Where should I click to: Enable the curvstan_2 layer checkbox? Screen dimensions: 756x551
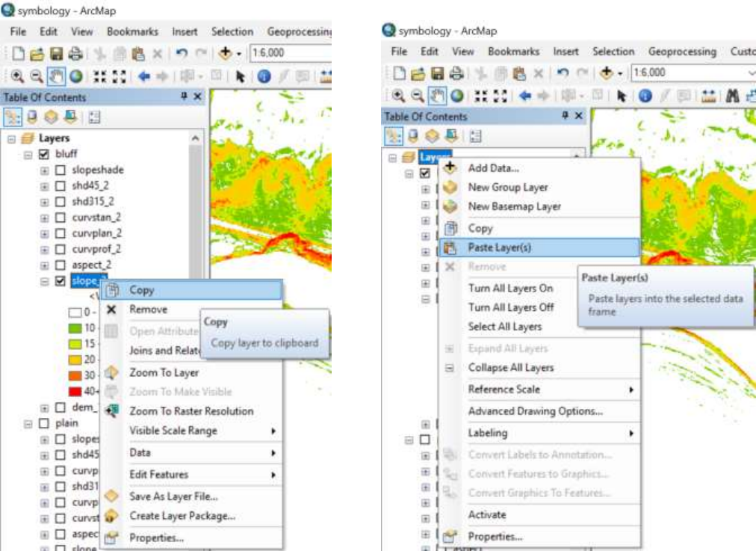(x=61, y=218)
